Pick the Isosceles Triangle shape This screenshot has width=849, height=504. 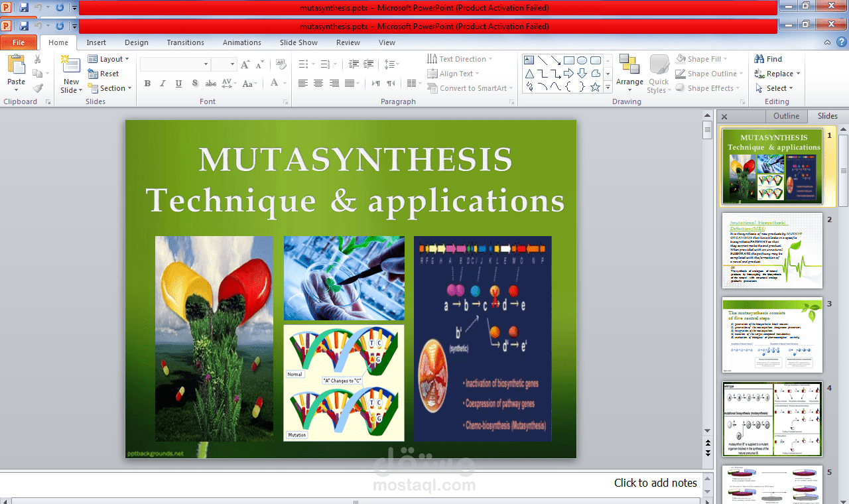click(529, 73)
